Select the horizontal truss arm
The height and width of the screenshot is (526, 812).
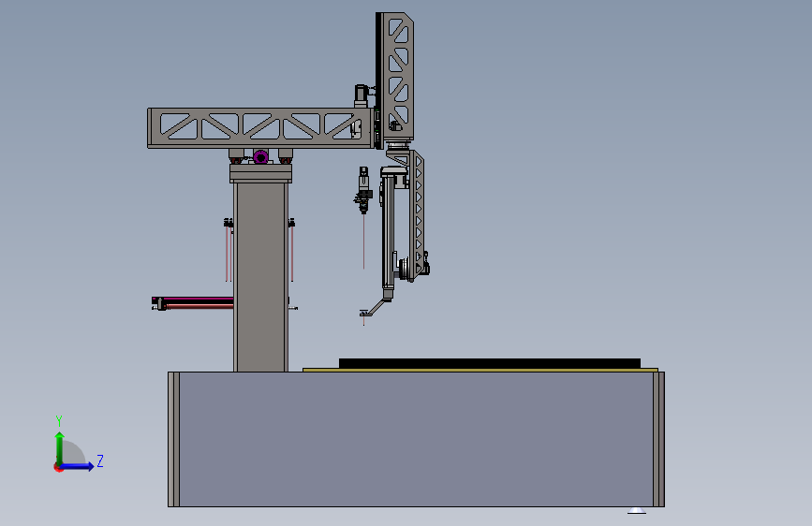pos(260,127)
